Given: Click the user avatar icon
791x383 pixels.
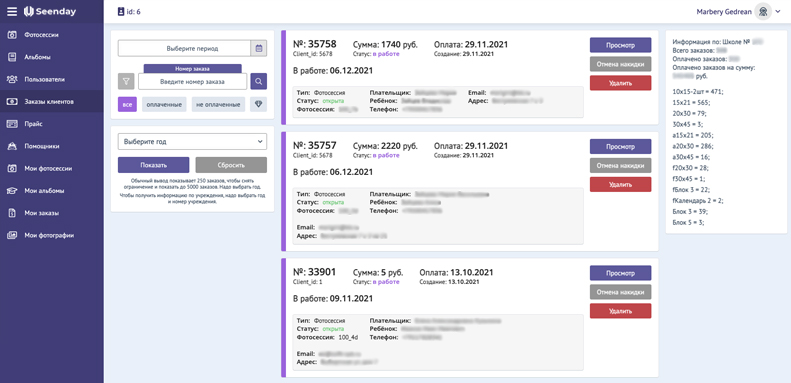Looking at the screenshot, I should coord(763,11).
